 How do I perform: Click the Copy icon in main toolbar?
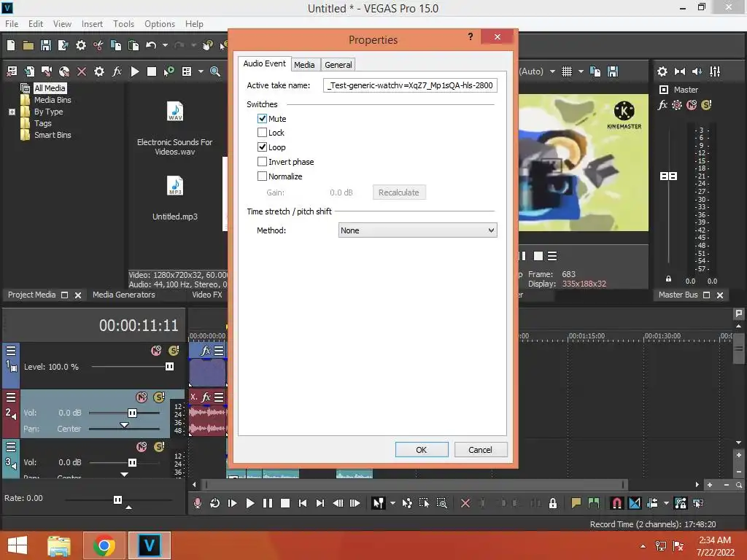116,45
